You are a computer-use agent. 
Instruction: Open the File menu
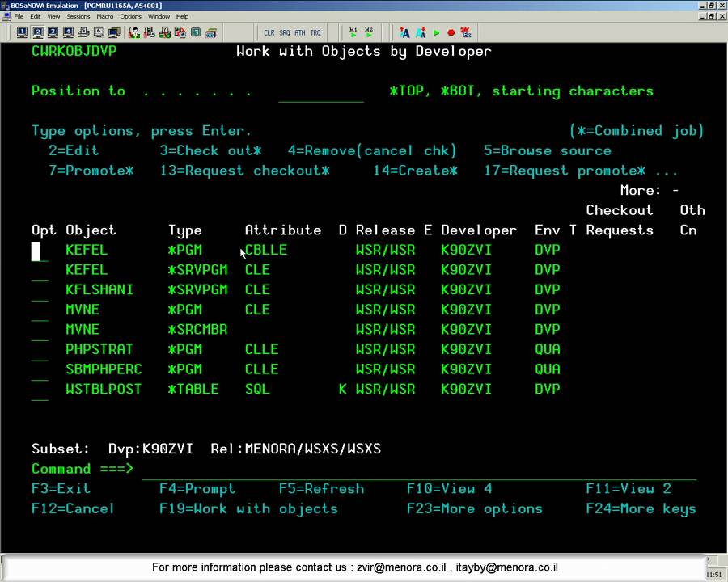(19, 16)
